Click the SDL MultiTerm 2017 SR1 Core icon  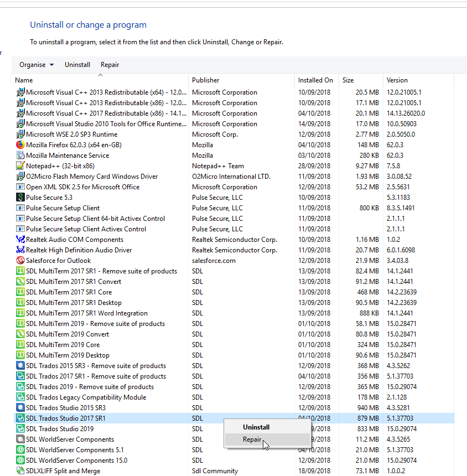pos(20,292)
